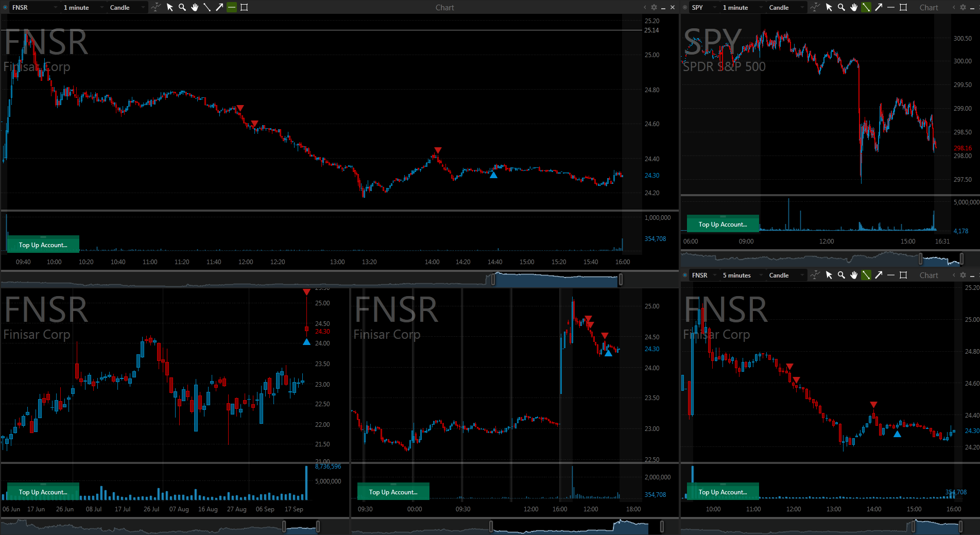This screenshot has width=980, height=535.
Task: Select the hand pan tool in FNSR 1 minute chart
Action: click(195, 7)
